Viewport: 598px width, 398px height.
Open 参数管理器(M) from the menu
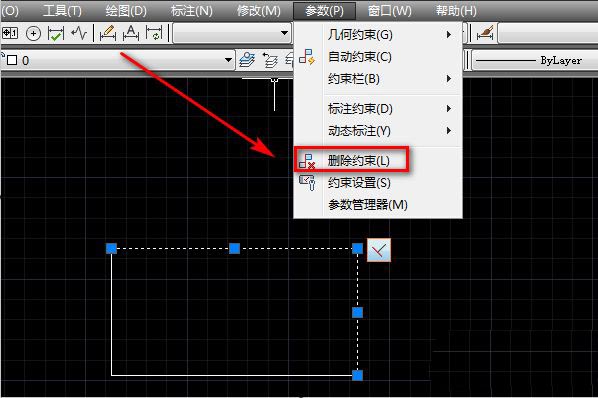click(378, 205)
